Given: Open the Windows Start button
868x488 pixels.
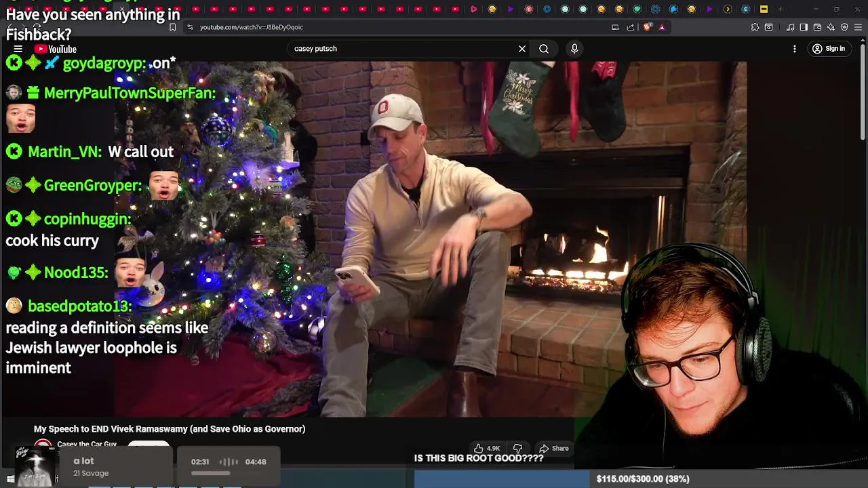Looking at the screenshot, I should pos(10,479).
